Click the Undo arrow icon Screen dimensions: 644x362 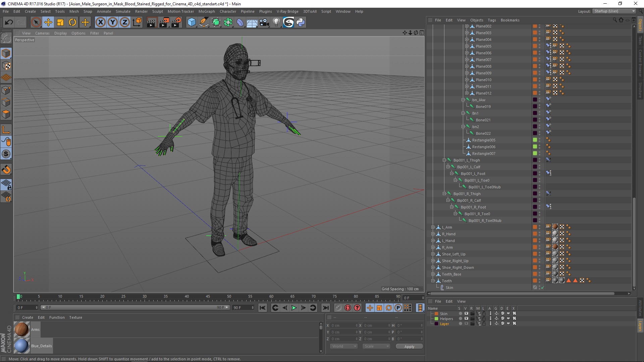9,22
